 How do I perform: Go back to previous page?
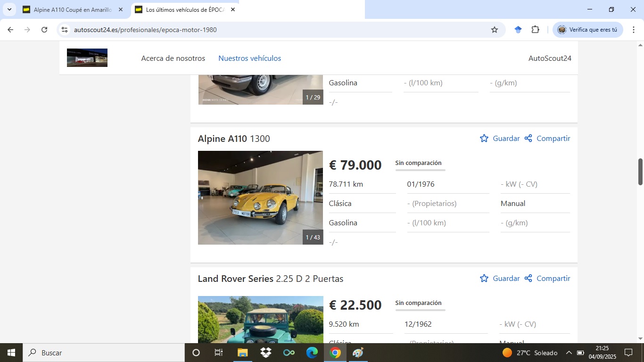pos(10,30)
